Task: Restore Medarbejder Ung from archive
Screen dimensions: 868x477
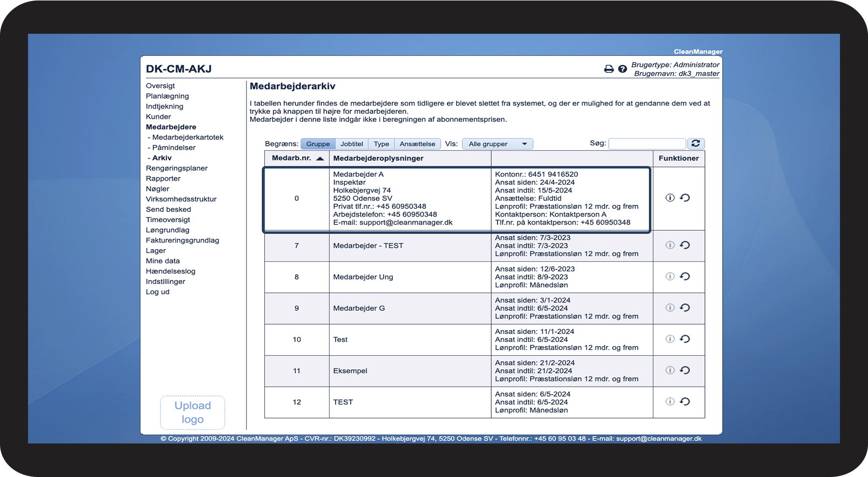Action: click(x=685, y=277)
